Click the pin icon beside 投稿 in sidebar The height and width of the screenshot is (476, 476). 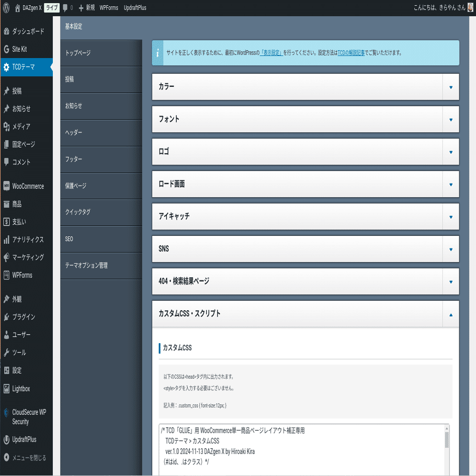click(x=6, y=91)
